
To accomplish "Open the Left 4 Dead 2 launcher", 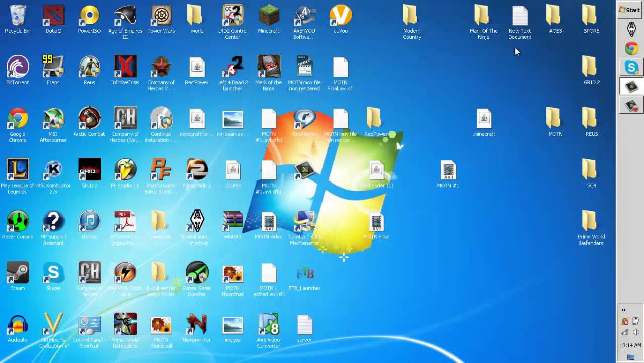I will tap(233, 67).
